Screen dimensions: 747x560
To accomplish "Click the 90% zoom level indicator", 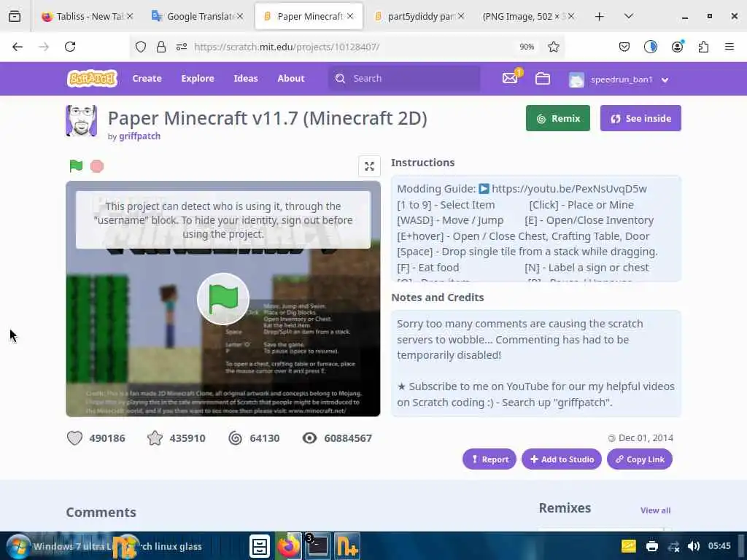I will (x=527, y=47).
